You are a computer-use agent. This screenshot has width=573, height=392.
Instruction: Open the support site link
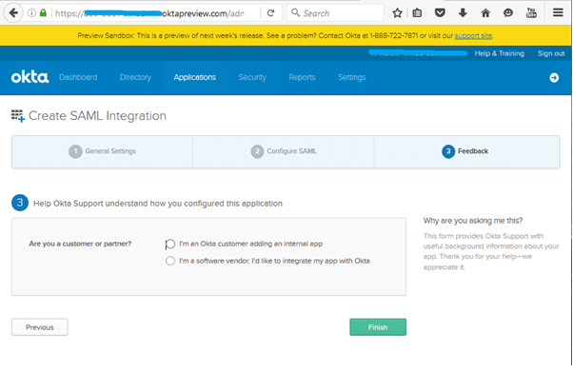(473, 35)
